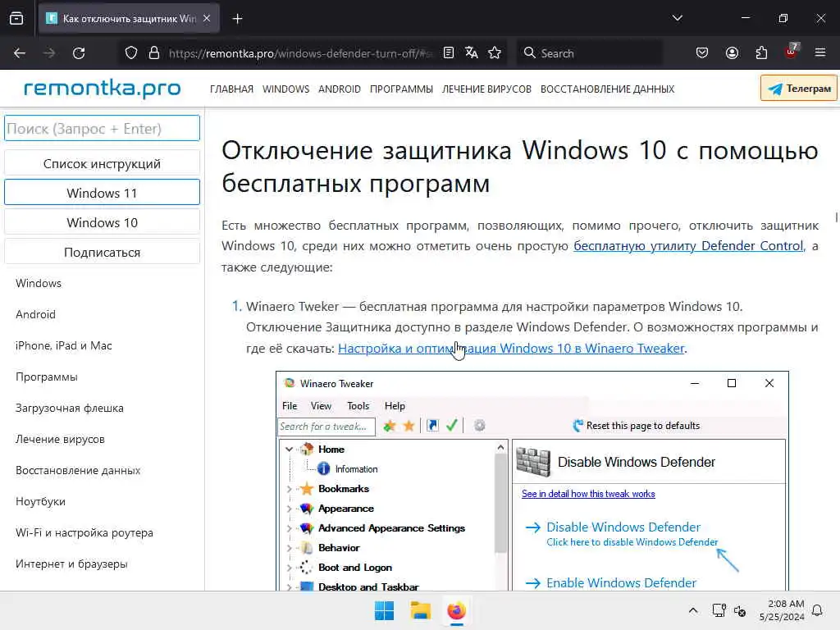The image size is (840, 630).
Task: Open Windows Start menu
Action: pyautogui.click(x=384, y=610)
